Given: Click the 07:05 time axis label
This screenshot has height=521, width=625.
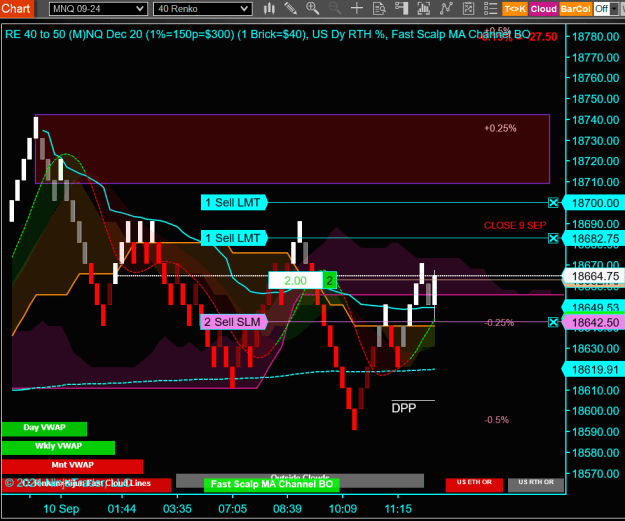Looking at the screenshot, I should (x=232, y=509).
